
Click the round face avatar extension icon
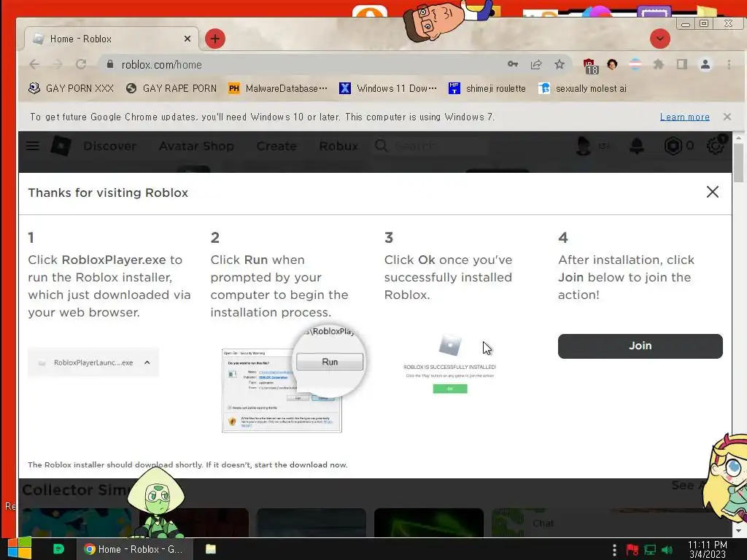click(612, 64)
